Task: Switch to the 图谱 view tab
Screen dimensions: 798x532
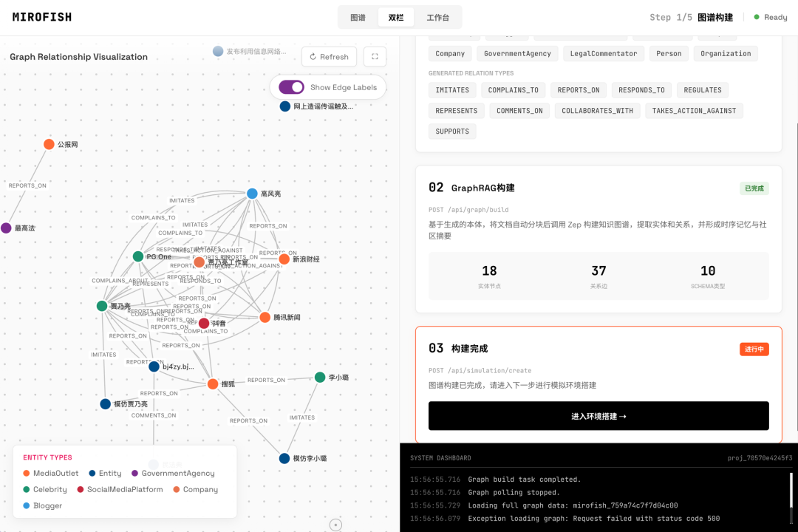Action: [358, 17]
